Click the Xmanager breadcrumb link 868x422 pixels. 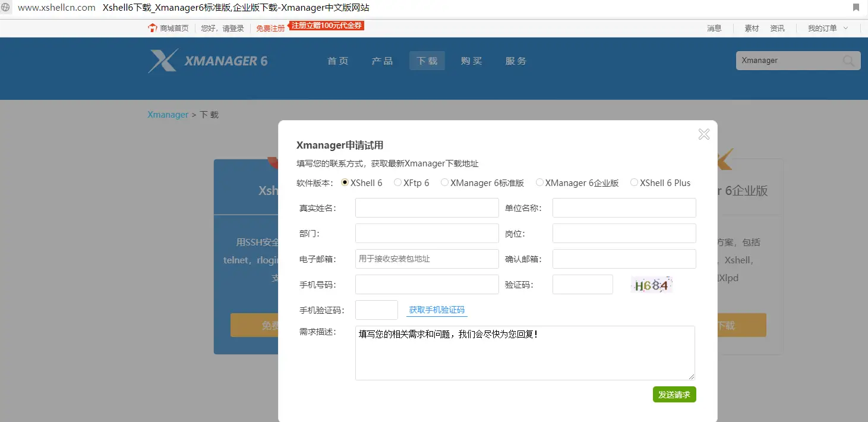click(168, 115)
